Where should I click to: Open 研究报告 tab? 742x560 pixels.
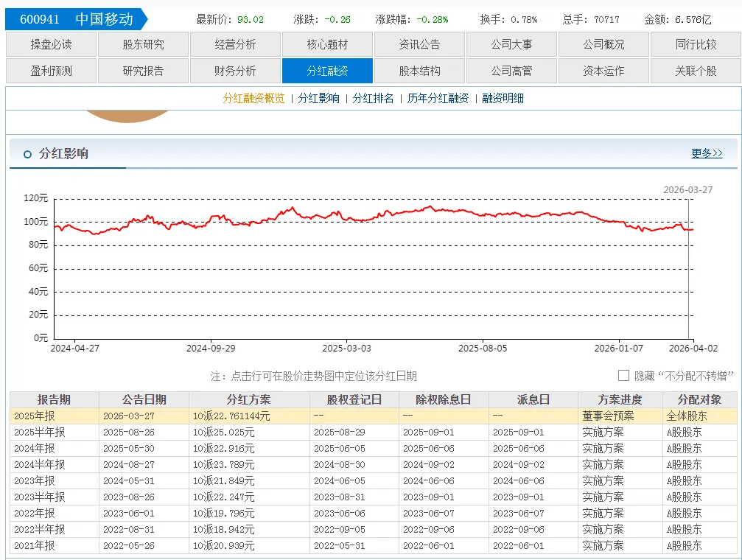click(144, 71)
